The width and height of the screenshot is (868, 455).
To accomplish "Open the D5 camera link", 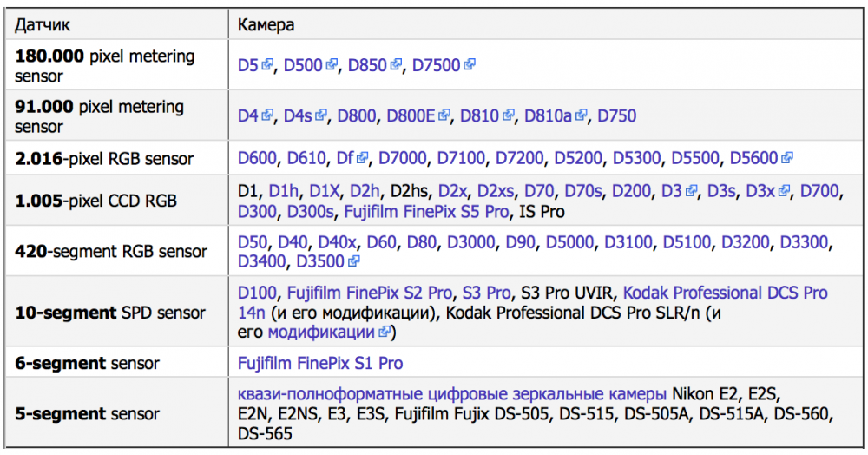I will click(x=248, y=65).
